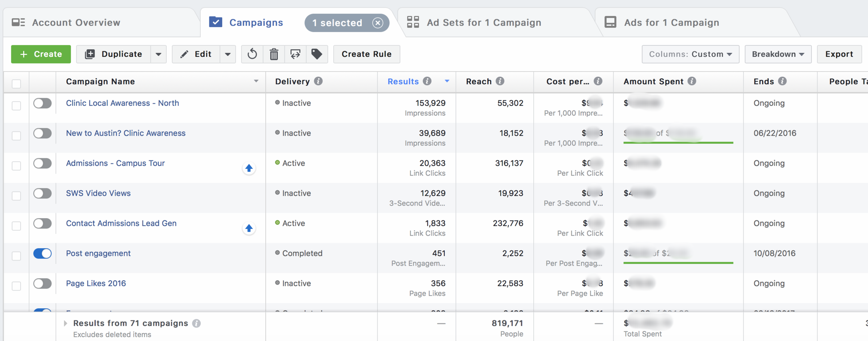Open the Post engagement campaign link
Screen dimensions: 868x341
coord(98,254)
